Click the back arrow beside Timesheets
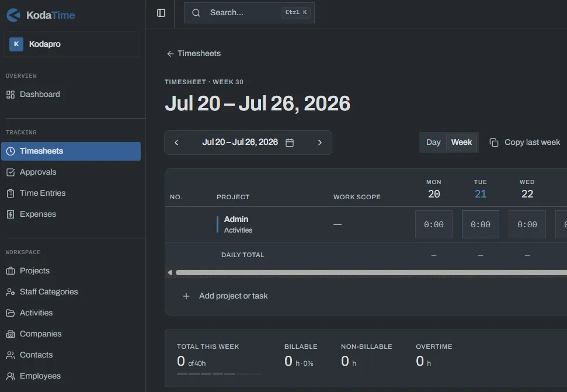 (x=171, y=54)
